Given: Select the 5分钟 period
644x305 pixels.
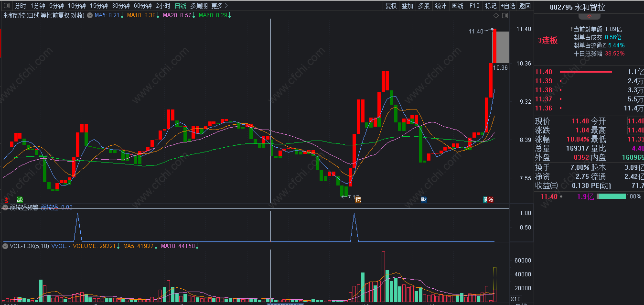Looking at the screenshot, I should tap(56, 6).
